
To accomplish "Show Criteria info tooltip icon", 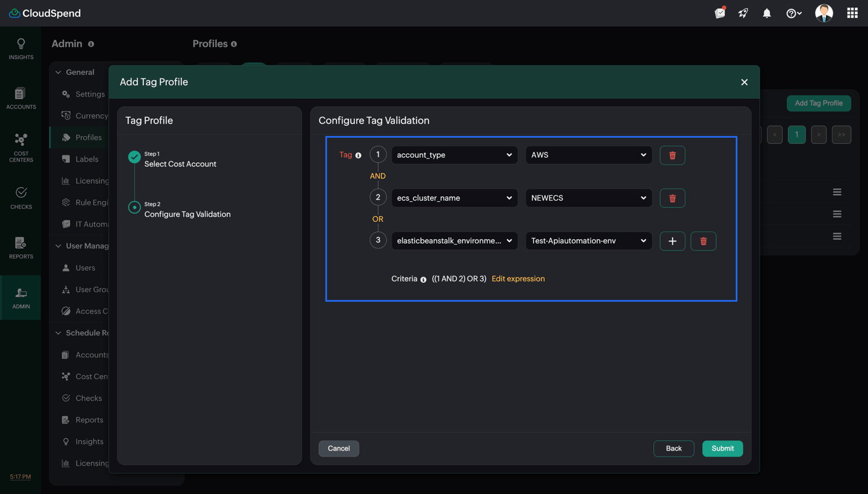I will (x=423, y=280).
